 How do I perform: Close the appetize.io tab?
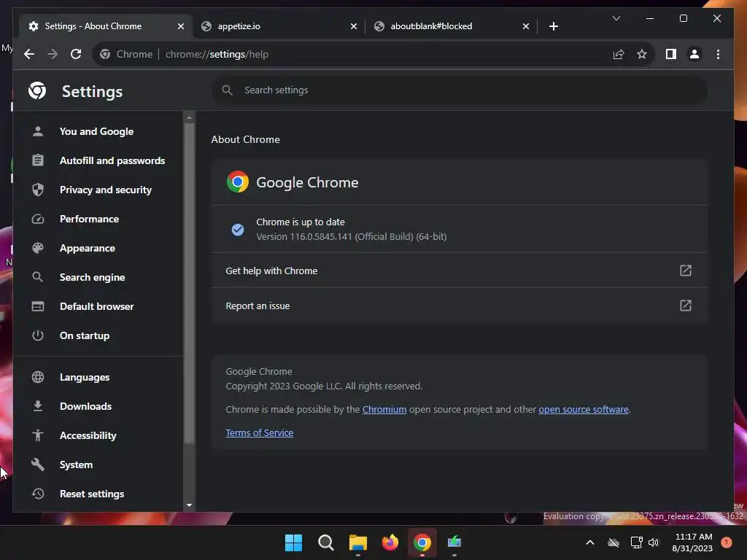[x=354, y=26]
